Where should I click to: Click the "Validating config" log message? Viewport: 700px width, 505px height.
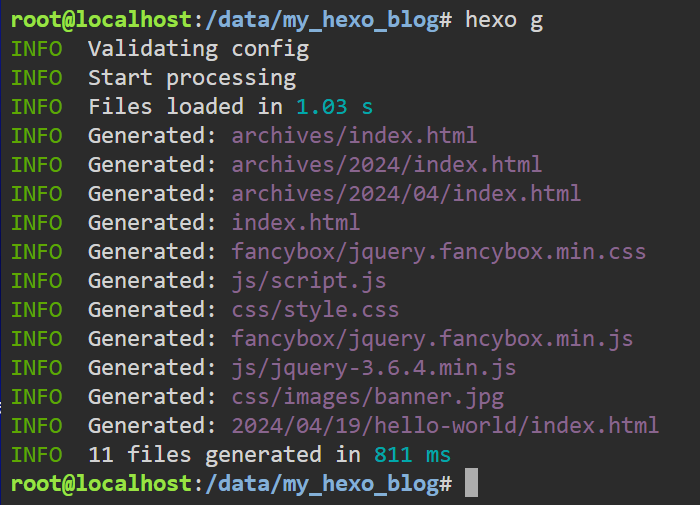[198, 49]
